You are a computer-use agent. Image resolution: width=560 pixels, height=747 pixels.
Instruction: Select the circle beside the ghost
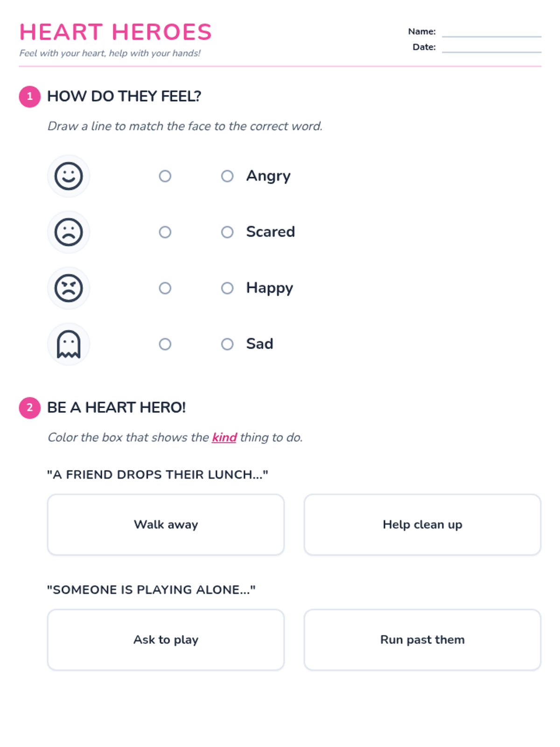[x=165, y=344]
